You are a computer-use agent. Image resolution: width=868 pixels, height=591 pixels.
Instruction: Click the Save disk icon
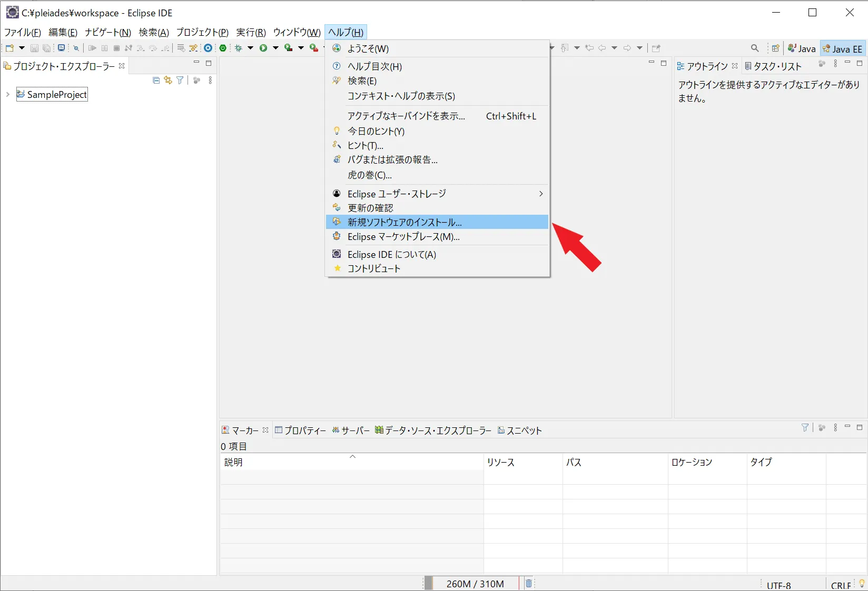point(34,48)
